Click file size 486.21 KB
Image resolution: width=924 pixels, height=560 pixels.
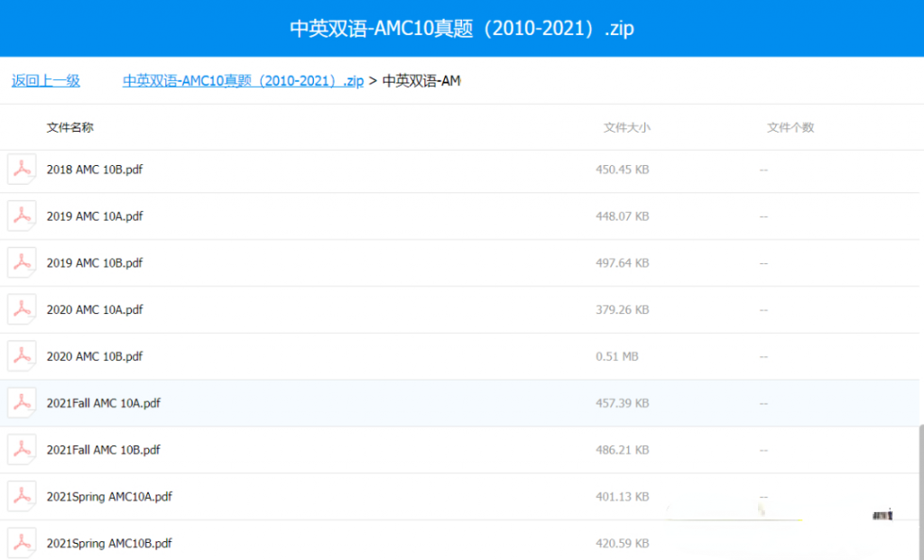pyautogui.click(x=623, y=450)
